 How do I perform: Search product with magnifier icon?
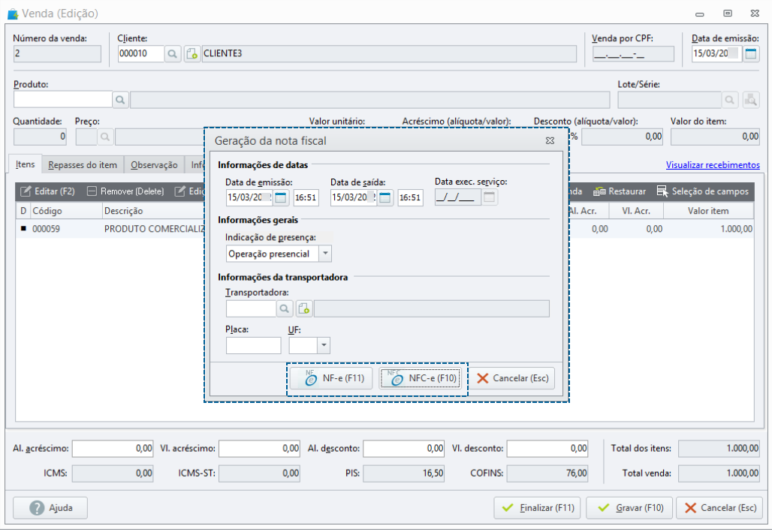point(120,100)
